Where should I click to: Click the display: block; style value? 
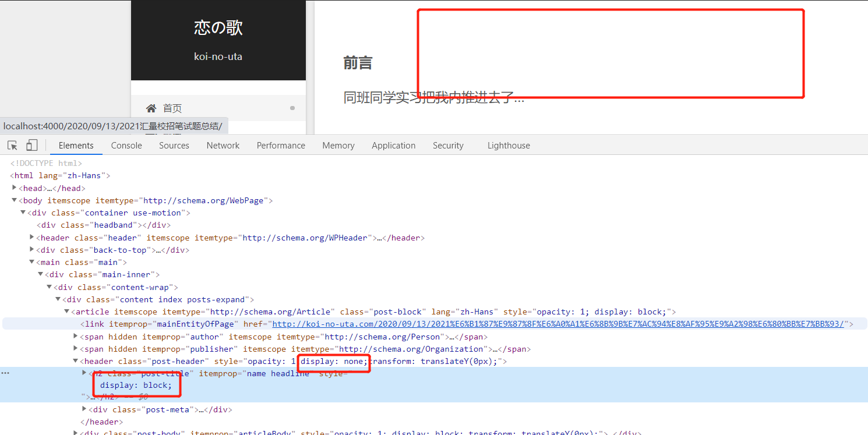pyautogui.click(x=136, y=386)
